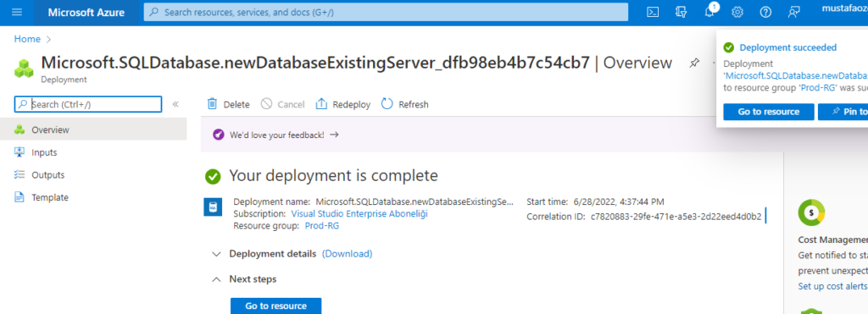
Task: Click the Cost Management heading
Action: coord(832,240)
